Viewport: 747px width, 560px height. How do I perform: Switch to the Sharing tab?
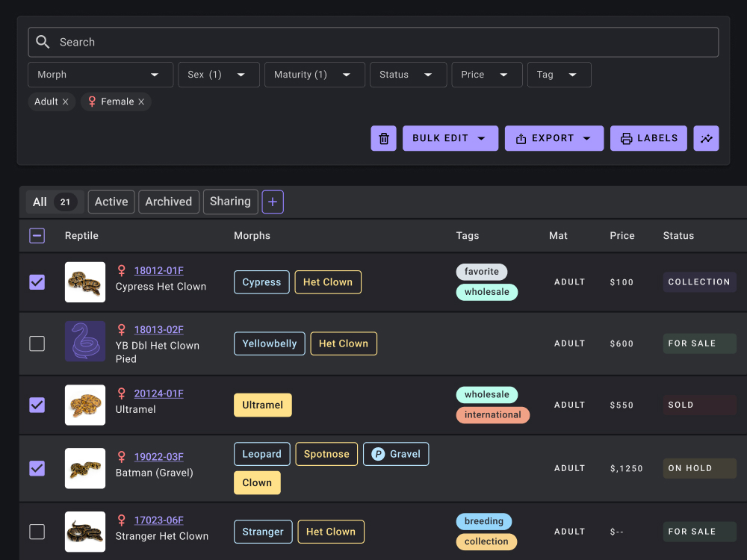230,202
